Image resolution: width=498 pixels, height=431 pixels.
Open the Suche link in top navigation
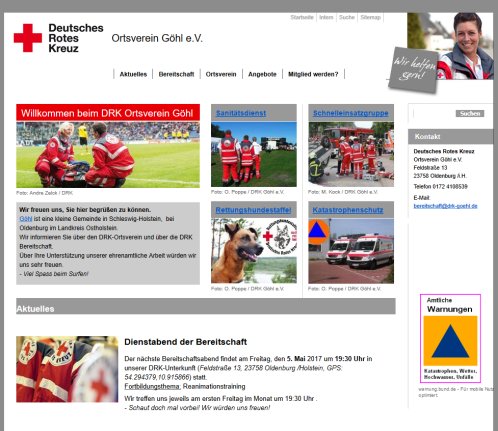[347, 17]
